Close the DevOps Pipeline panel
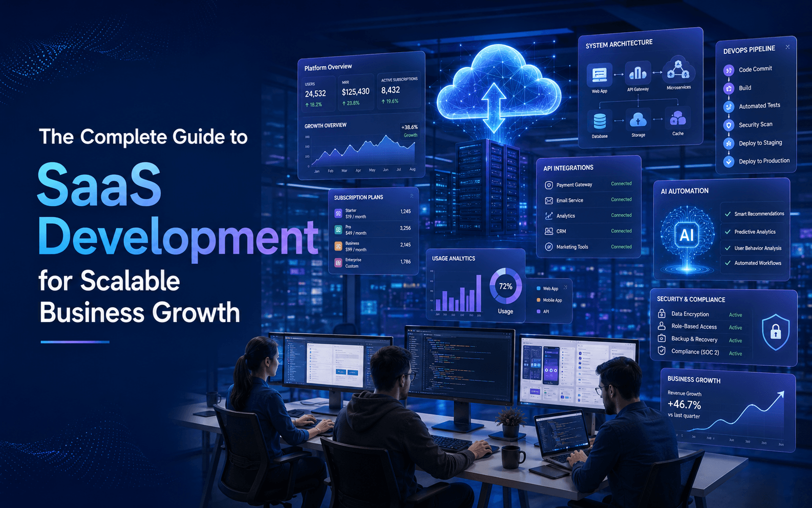 coord(787,47)
